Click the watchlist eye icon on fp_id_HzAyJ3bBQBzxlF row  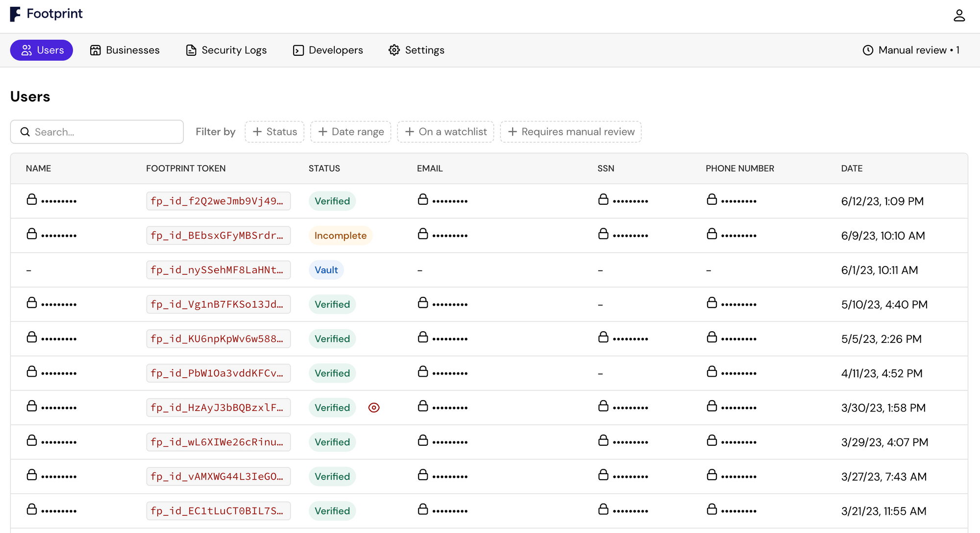click(374, 408)
